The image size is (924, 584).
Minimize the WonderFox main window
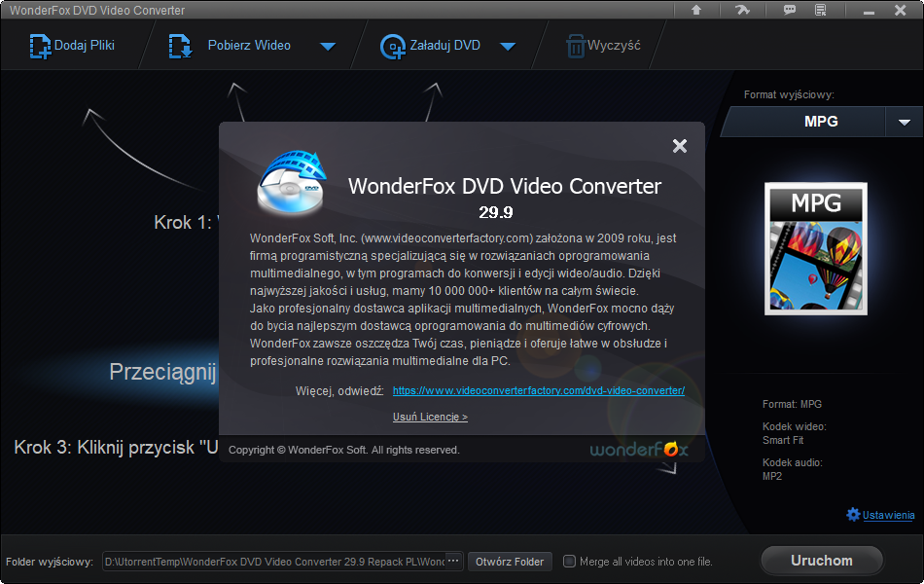(869, 11)
